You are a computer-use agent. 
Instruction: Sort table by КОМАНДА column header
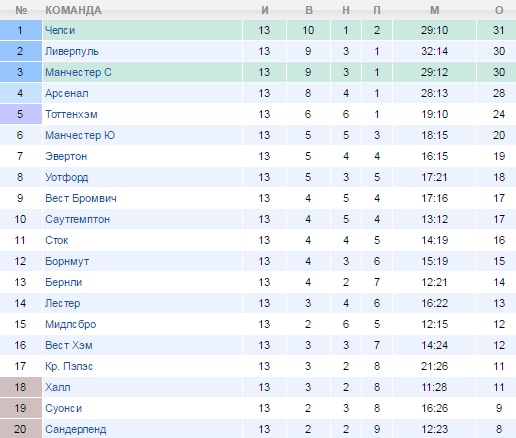click(x=73, y=10)
